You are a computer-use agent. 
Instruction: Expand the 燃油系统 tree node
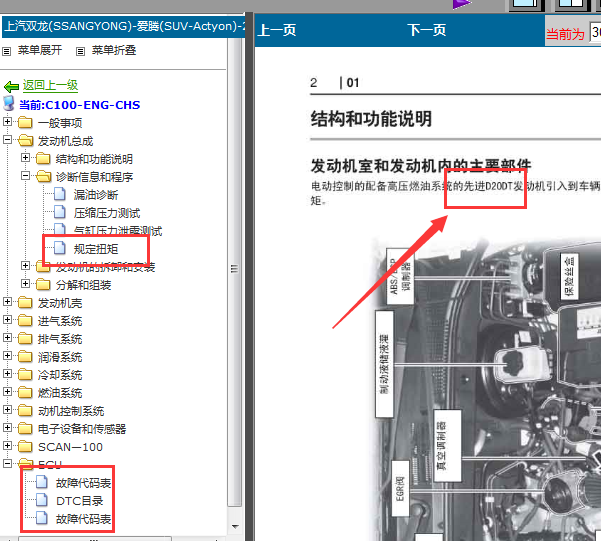pyautogui.click(x=7, y=391)
